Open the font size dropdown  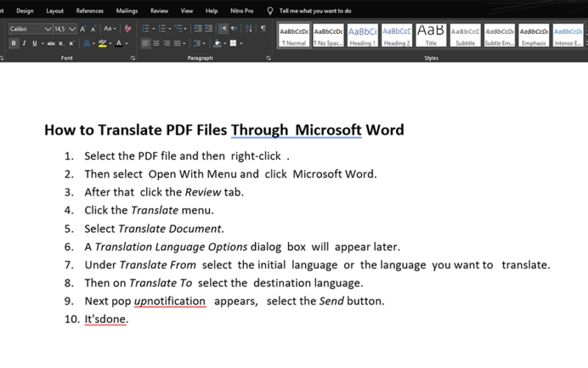(72, 29)
